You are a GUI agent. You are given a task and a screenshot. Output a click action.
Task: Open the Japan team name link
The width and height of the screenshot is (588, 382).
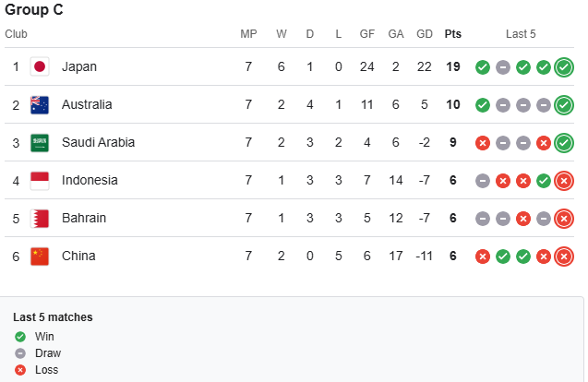[79, 66]
